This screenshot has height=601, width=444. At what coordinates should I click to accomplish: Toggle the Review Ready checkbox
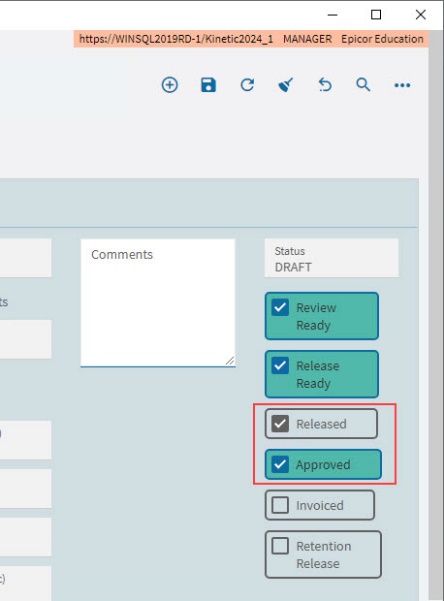pos(280,307)
